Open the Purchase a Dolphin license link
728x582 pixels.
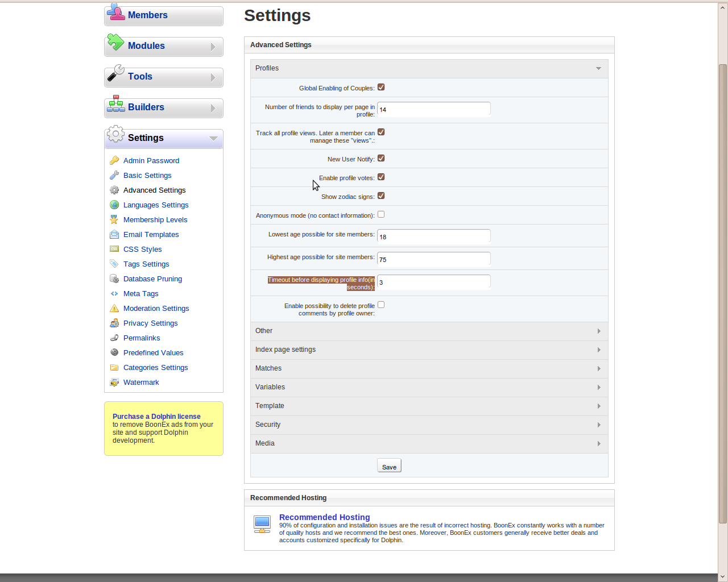[156, 417]
